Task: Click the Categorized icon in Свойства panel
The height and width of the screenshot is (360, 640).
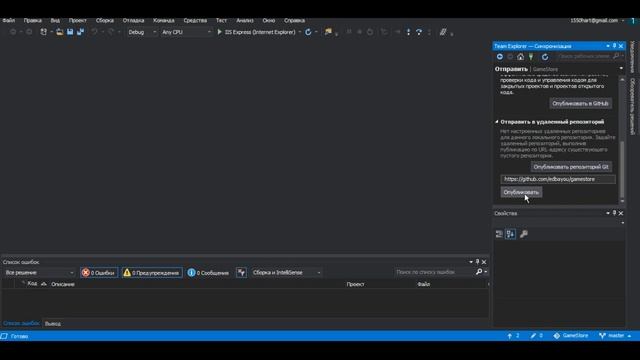Action: click(499, 234)
